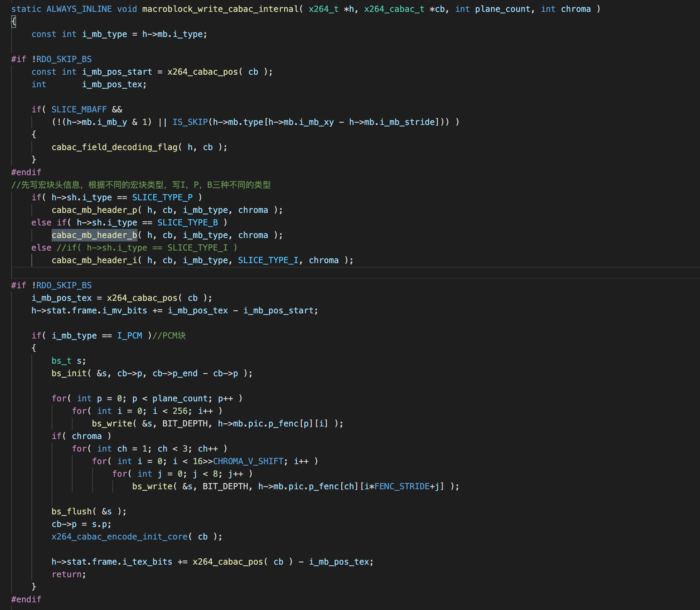Click the first #if !RDO_SKIP_BS directive
This screenshot has height=610, width=700.
coord(51,59)
